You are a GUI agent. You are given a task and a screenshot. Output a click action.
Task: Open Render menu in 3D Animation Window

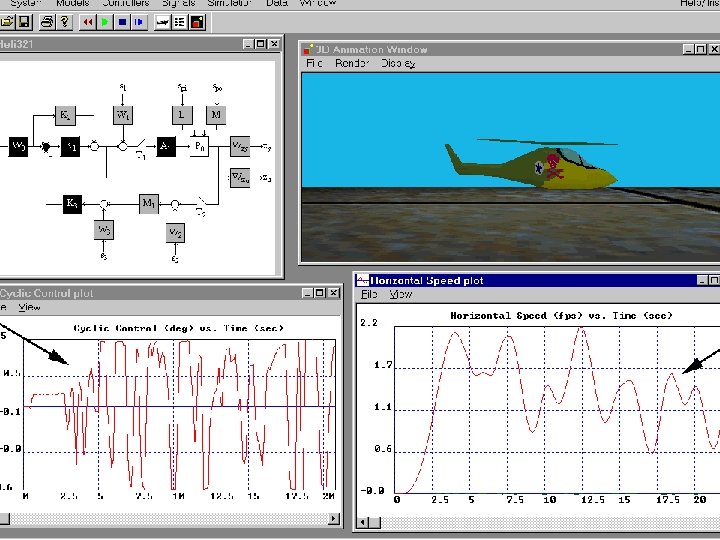click(352, 63)
